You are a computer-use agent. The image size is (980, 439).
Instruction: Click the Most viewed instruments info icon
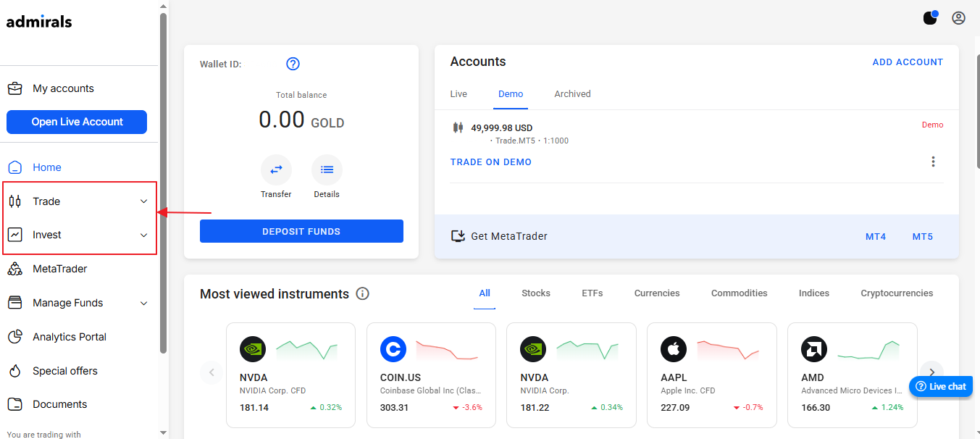(x=363, y=293)
